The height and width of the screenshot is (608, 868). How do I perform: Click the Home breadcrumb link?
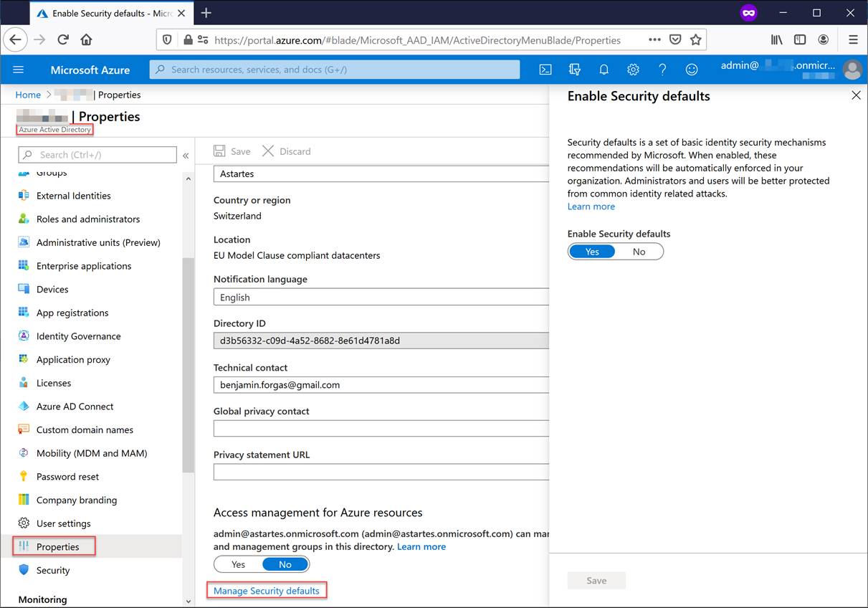28,95
